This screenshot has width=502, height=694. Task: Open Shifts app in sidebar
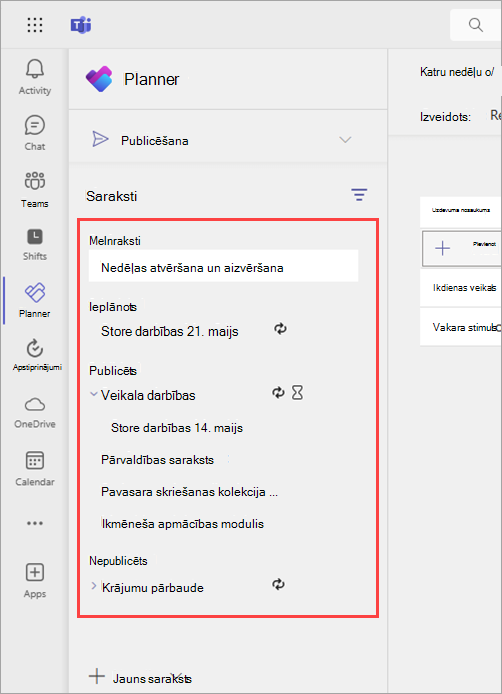tap(35, 244)
